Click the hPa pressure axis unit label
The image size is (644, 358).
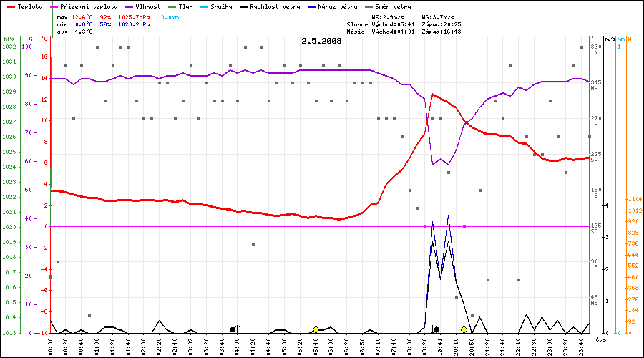9,39
